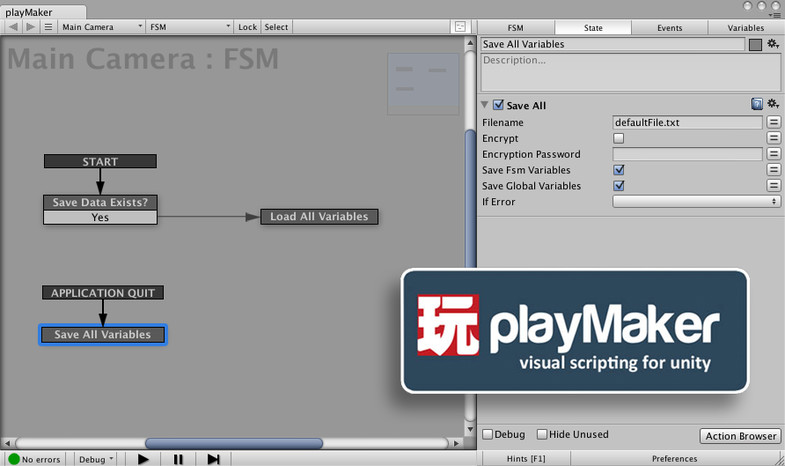Switch to the State tab

(593, 28)
